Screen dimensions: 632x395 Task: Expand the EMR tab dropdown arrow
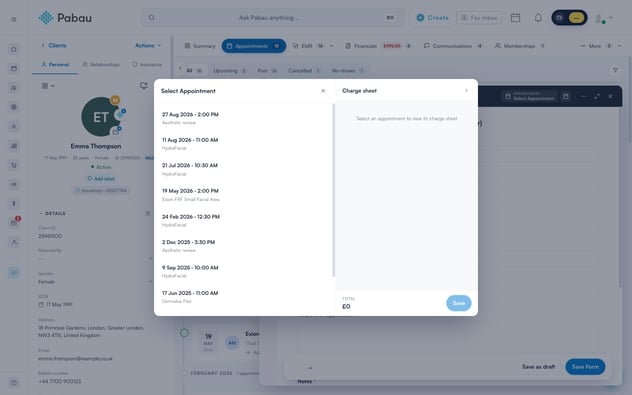point(332,46)
